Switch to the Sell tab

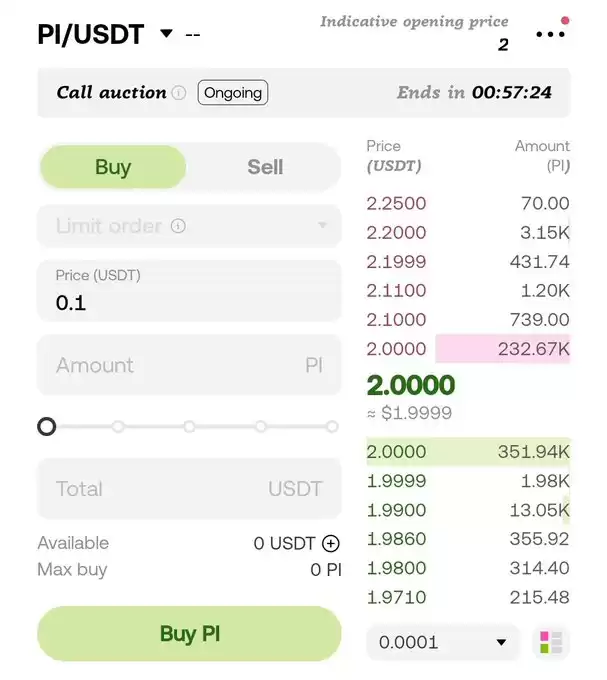(x=265, y=167)
